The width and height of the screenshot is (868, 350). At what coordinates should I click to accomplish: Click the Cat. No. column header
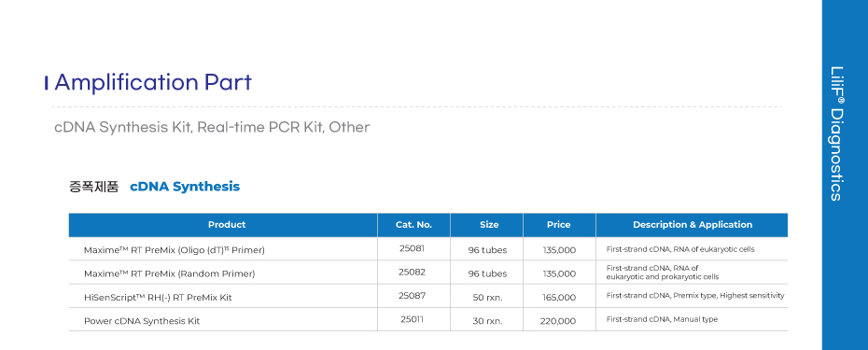413,225
